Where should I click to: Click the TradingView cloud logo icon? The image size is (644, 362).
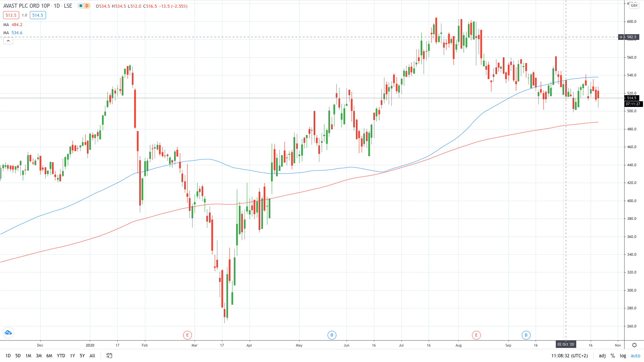[x=8, y=333]
